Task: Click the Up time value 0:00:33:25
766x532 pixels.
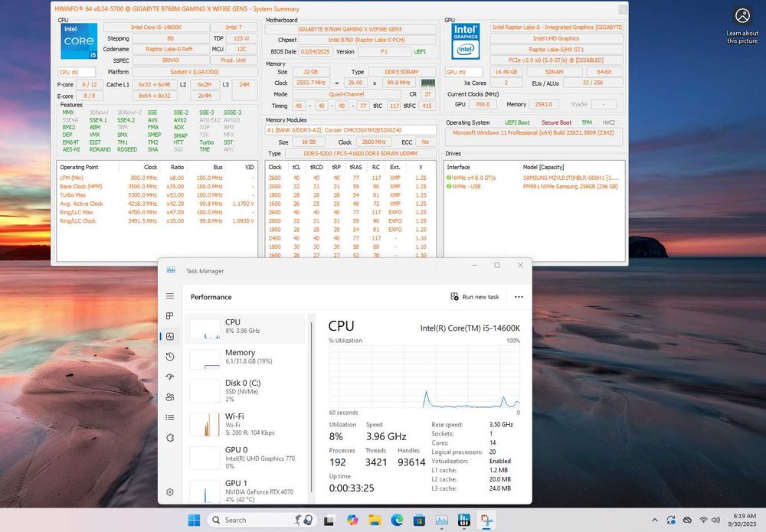Action: 352,488
